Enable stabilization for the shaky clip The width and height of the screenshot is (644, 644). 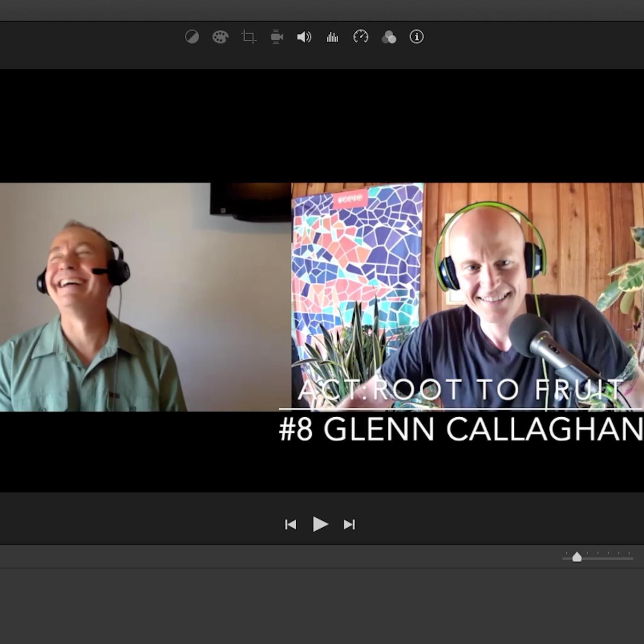click(276, 38)
